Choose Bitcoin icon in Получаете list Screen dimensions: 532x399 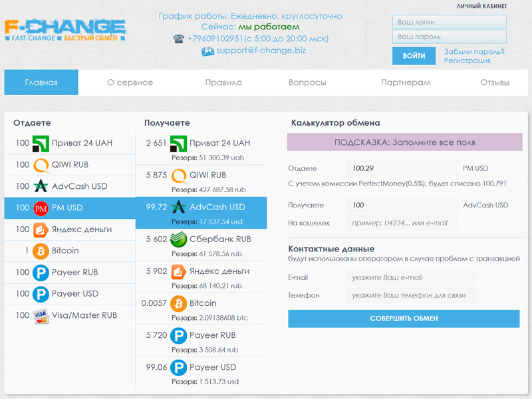click(x=178, y=303)
